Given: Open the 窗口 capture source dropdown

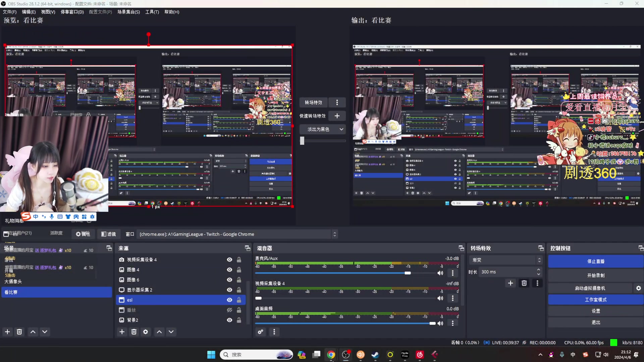Looking at the screenshot, I should click(334, 234).
